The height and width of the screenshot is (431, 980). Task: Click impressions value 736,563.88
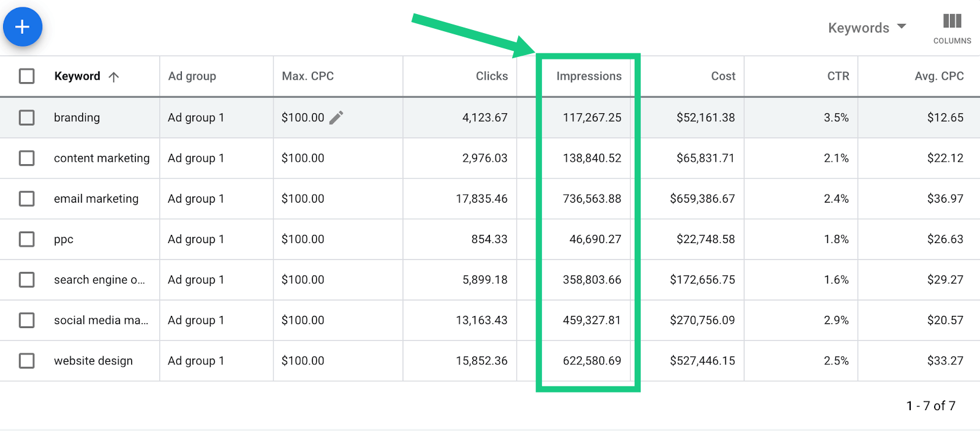point(592,198)
